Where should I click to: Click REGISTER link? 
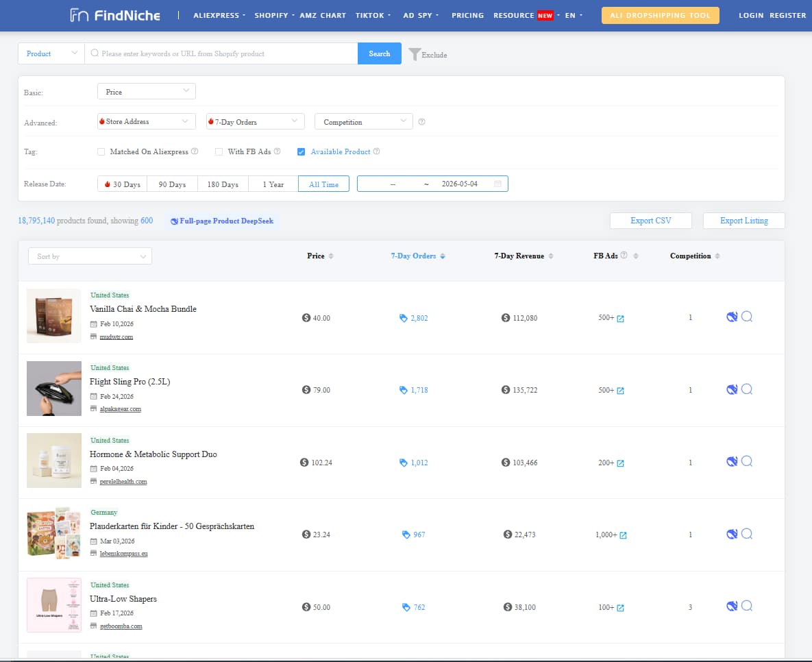coord(787,16)
